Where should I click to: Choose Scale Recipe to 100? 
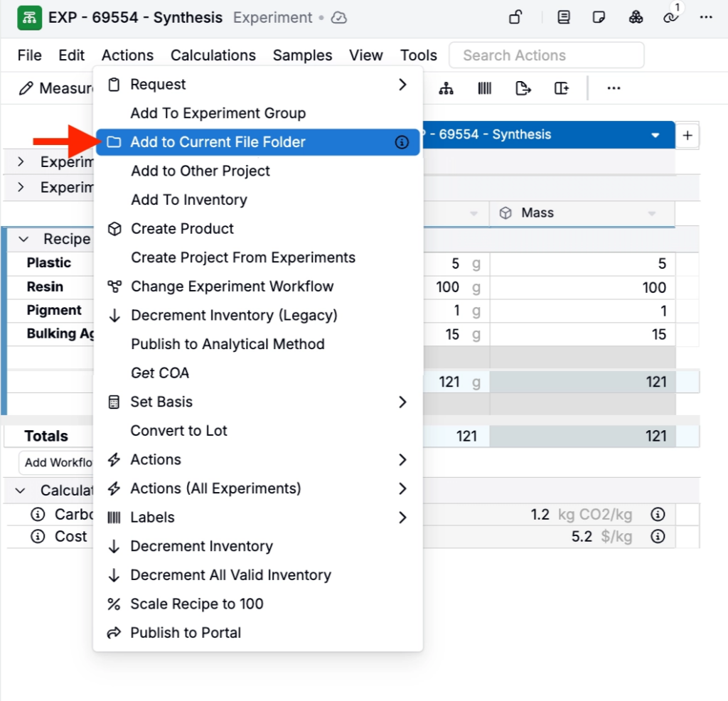click(258, 604)
